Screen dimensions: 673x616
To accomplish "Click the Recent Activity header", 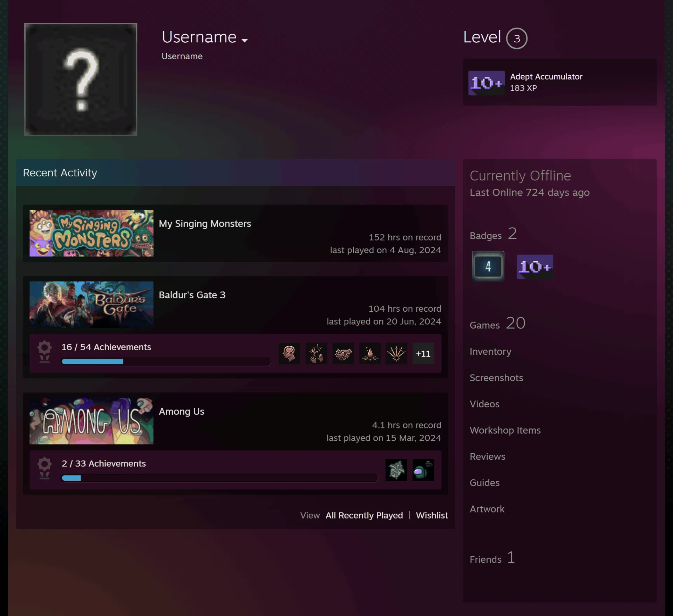I will click(x=235, y=172).
